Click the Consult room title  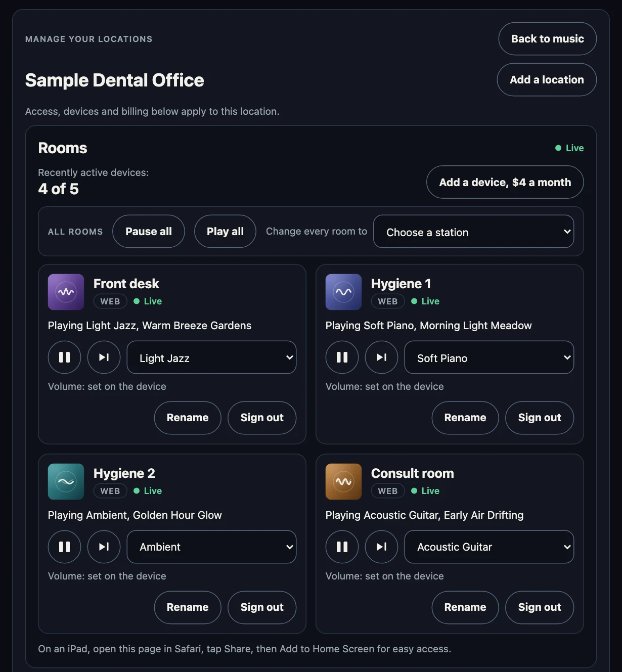point(413,473)
